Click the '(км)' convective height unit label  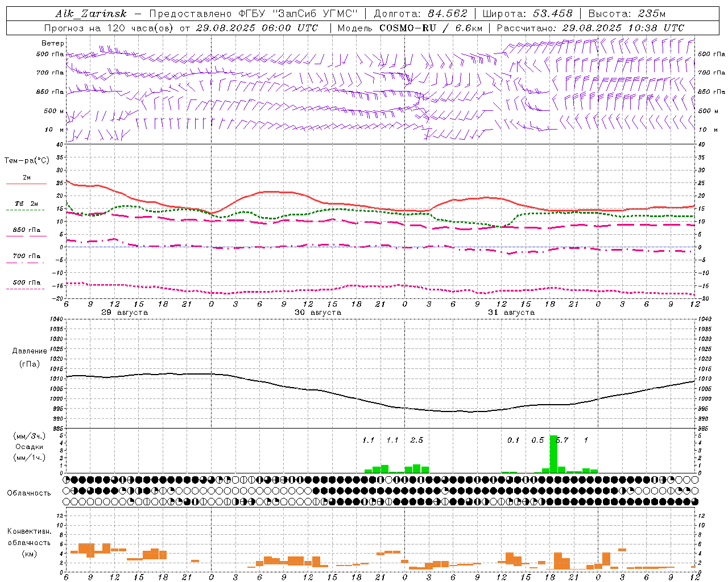point(29,554)
